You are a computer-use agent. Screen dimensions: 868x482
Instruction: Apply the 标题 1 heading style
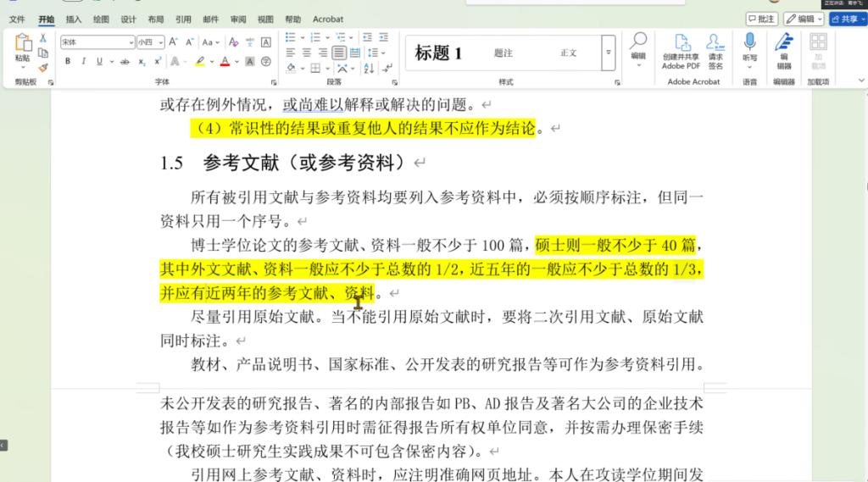(438, 53)
